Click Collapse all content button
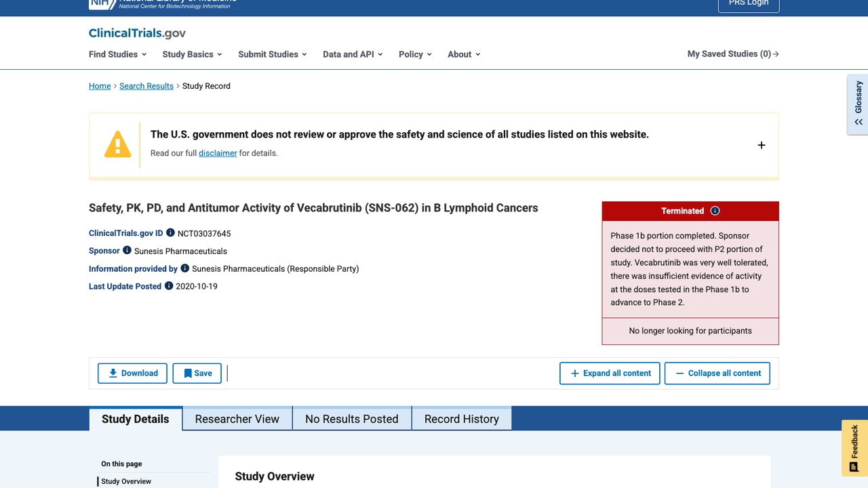Screen dimensions: 868x488 coord(717,373)
